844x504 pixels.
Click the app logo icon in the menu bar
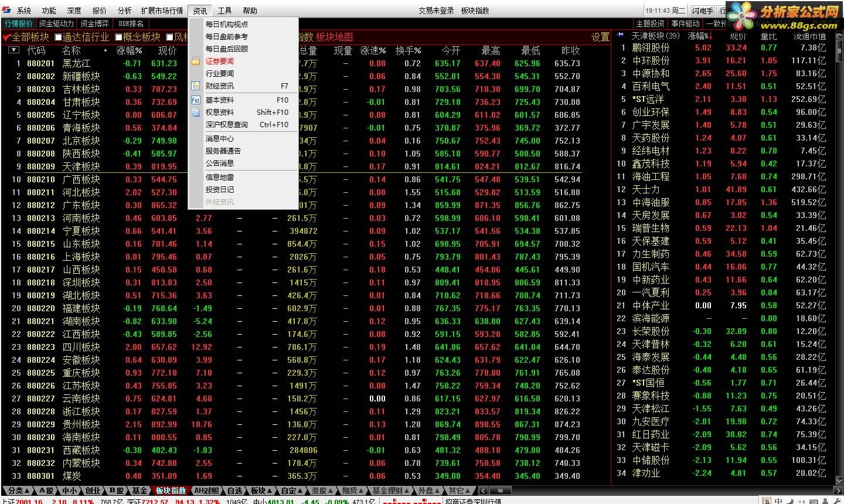(x=6, y=10)
